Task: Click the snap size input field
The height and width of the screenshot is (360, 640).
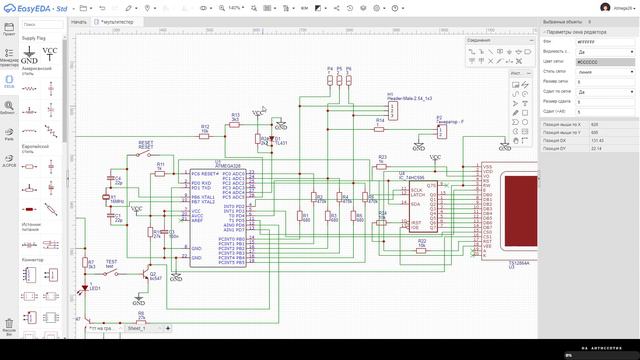Action: [x=606, y=102]
